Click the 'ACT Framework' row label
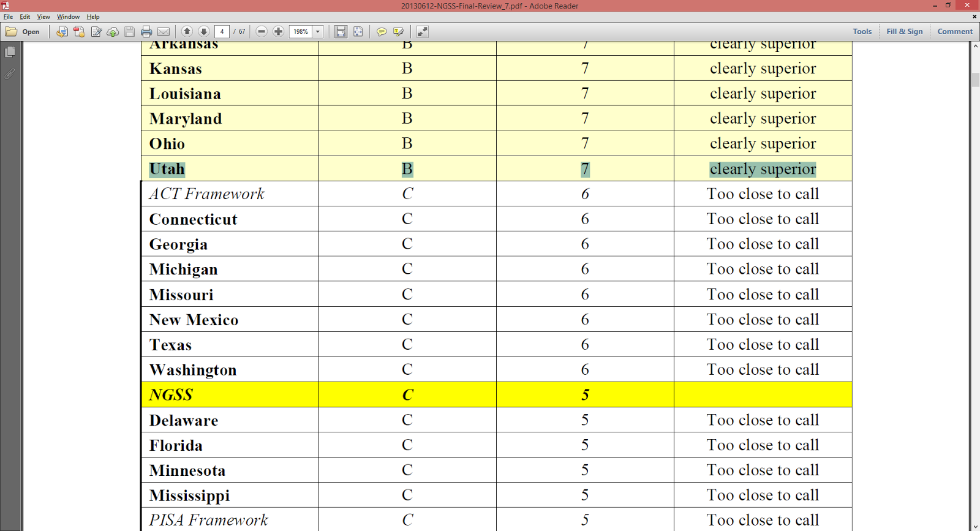The image size is (980, 531). 207,194
